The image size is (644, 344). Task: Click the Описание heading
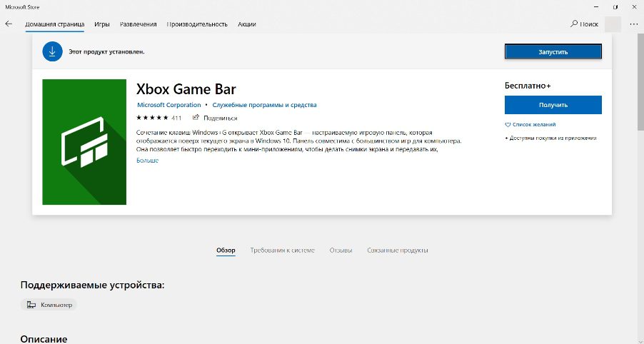[x=44, y=339]
